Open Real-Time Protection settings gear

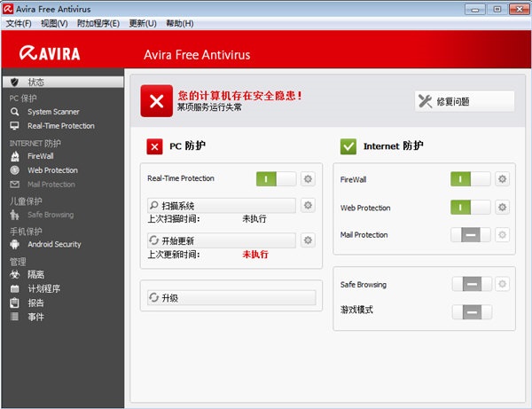click(x=308, y=179)
